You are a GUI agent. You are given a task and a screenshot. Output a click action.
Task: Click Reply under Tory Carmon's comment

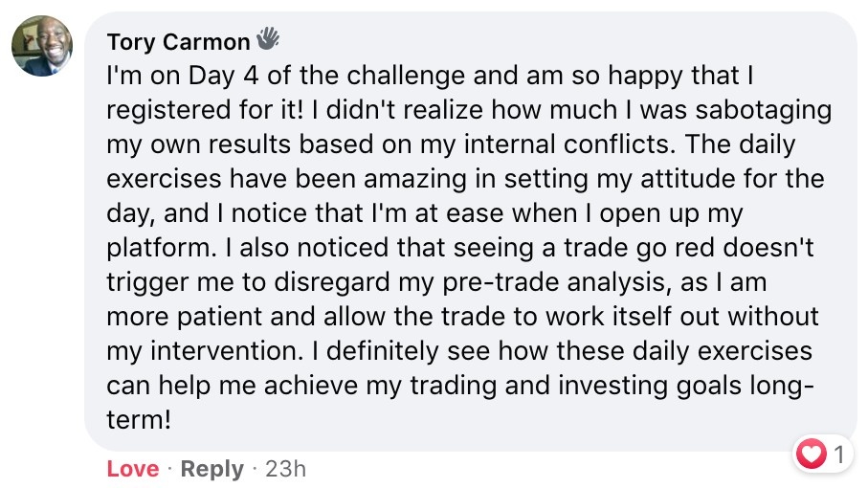212,469
